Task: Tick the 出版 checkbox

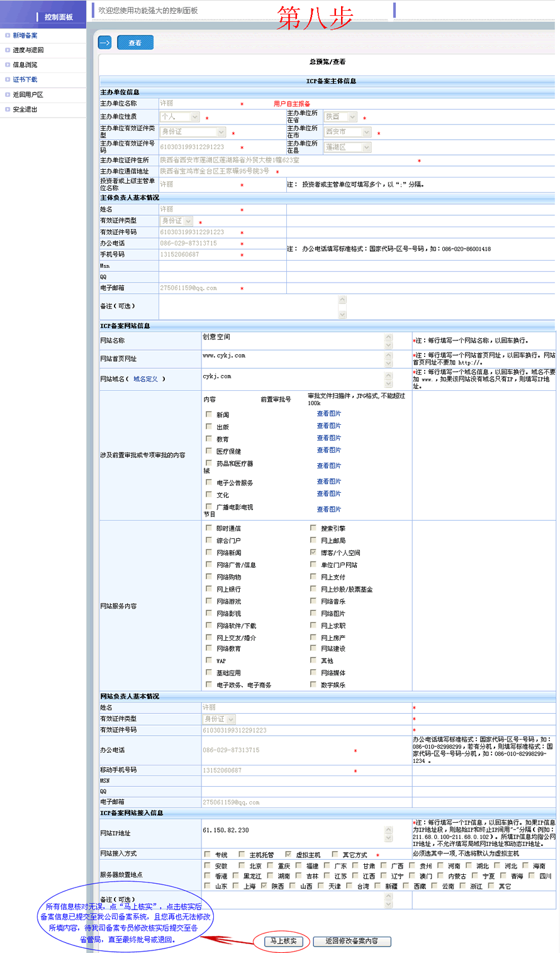Action: 209,426
